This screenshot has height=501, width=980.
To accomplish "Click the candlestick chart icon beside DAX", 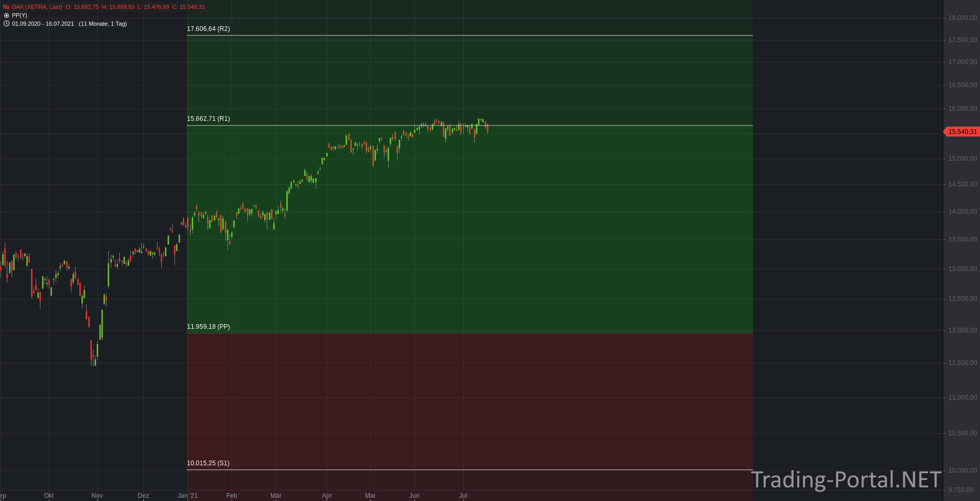I will coord(6,7).
